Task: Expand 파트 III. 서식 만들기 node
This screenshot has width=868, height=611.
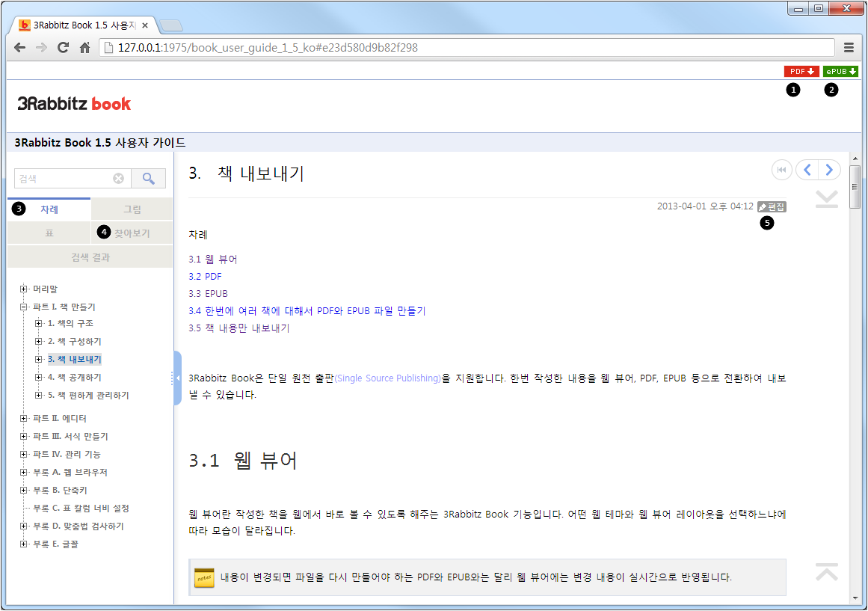Action: click(x=23, y=437)
